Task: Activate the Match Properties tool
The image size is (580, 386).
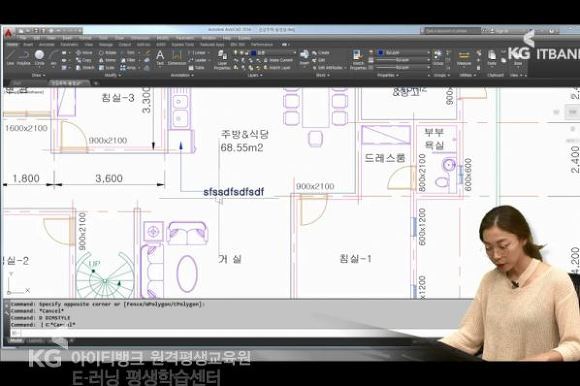Action: click(358, 60)
